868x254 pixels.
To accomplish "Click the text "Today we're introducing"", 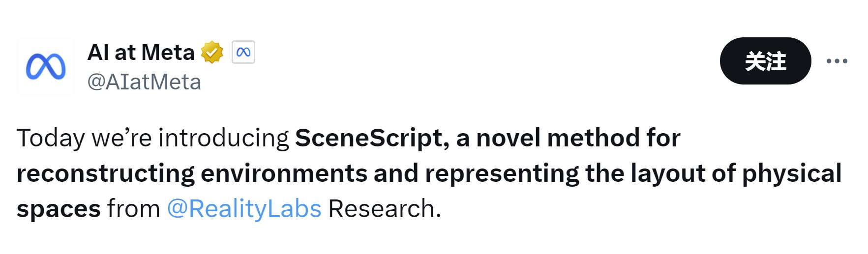I will point(152,138).
